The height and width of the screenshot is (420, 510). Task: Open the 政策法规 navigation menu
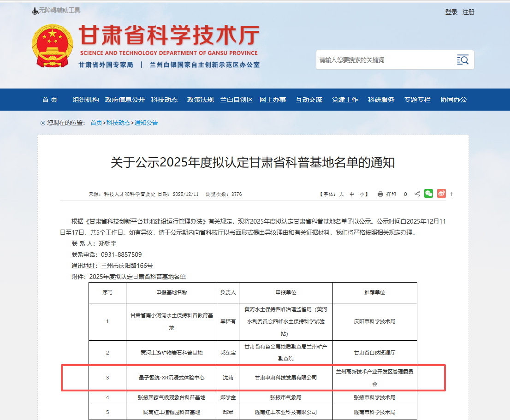click(201, 100)
